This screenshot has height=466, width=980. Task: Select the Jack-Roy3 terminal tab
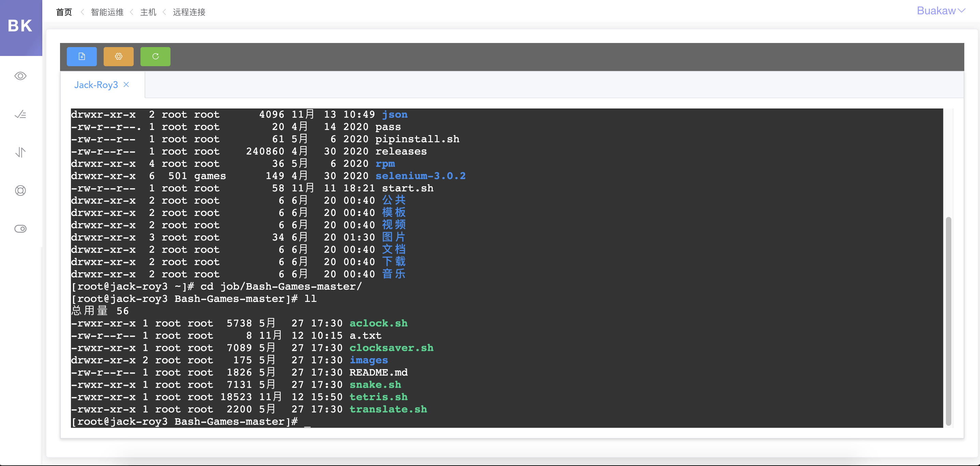pos(96,85)
